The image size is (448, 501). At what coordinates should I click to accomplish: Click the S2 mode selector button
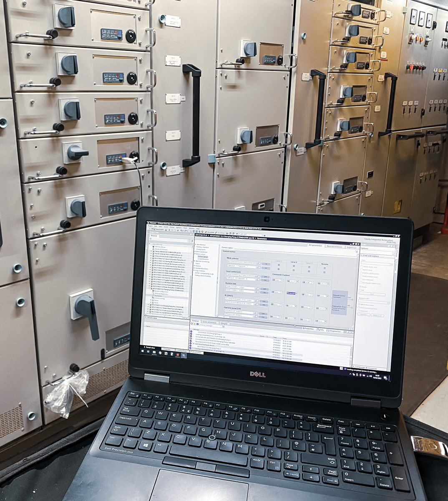tap(266, 268)
